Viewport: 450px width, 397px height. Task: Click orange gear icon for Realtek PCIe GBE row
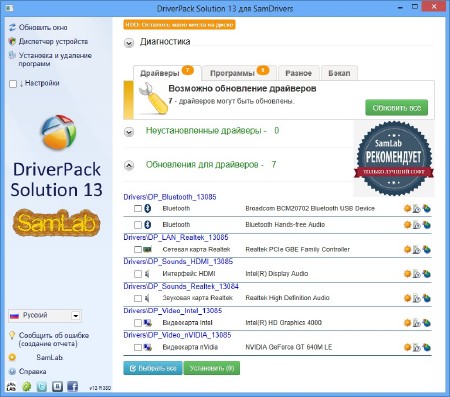pos(407,249)
